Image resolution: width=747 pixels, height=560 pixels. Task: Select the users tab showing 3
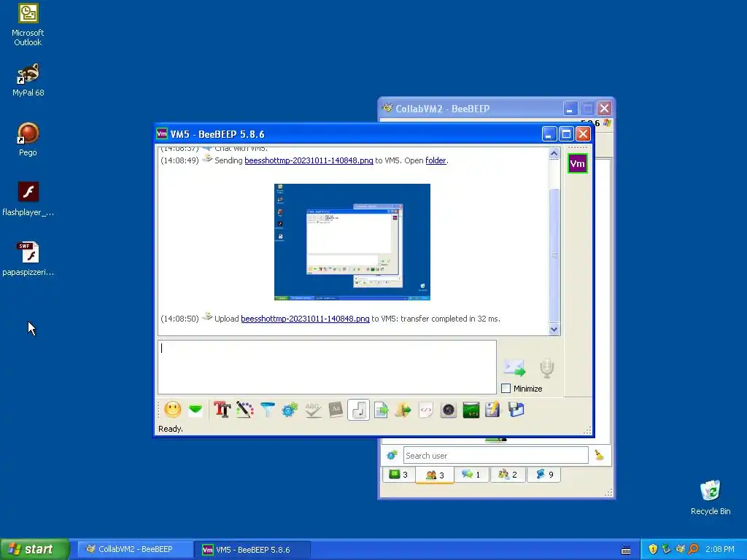coord(435,475)
